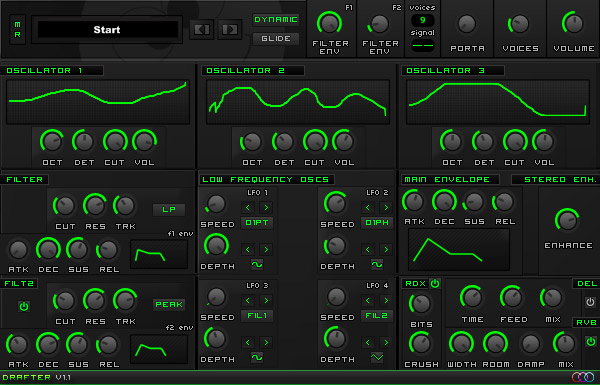
Task: Click LFO 4 waveform left arrow
Action: (368, 343)
